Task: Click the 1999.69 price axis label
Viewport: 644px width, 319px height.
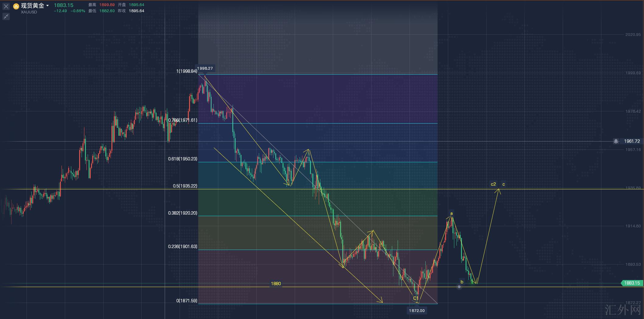Action: [x=633, y=73]
